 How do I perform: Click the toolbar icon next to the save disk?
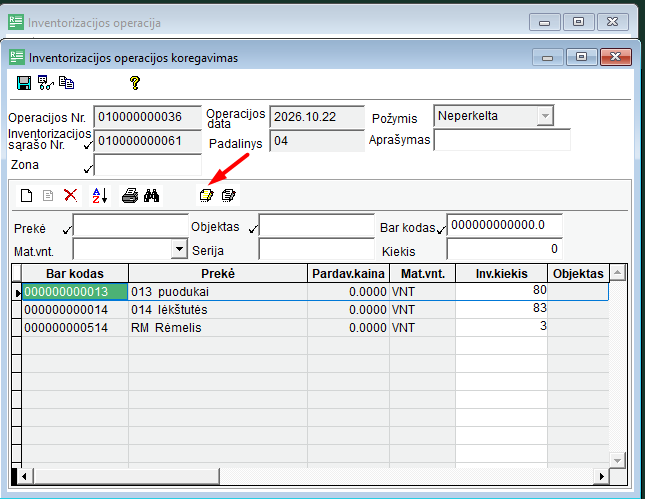pos(45,83)
